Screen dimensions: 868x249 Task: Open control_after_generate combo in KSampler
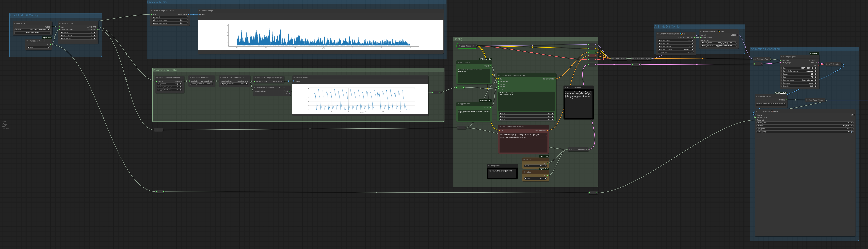[800, 71]
